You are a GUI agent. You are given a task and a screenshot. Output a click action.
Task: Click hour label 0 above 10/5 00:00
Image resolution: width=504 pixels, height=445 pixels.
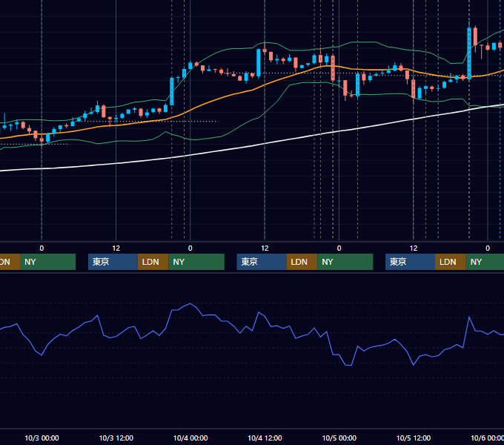coord(339,248)
